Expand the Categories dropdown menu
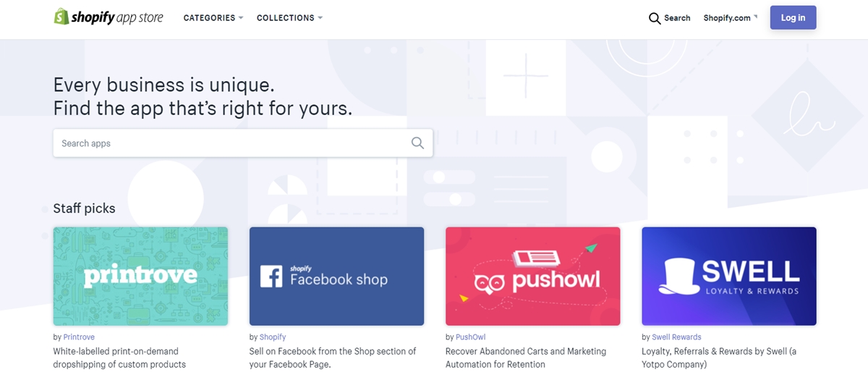Image resolution: width=868 pixels, height=375 pixels. pos(213,17)
